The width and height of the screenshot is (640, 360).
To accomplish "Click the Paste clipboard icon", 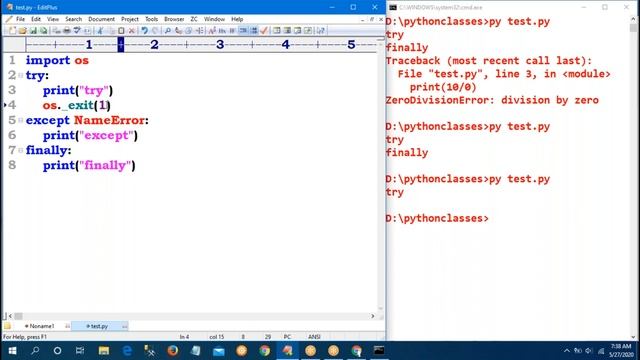I will click(121, 31).
